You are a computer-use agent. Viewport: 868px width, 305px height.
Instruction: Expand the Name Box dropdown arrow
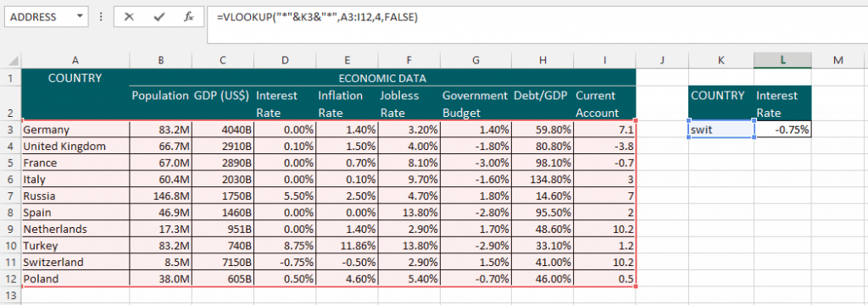pyautogui.click(x=80, y=17)
